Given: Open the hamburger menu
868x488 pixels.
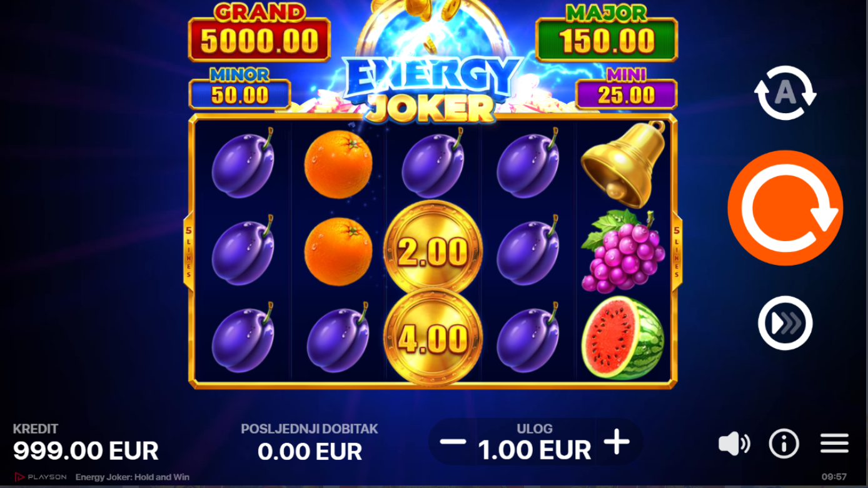Looking at the screenshot, I should pyautogui.click(x=834, y=444).
